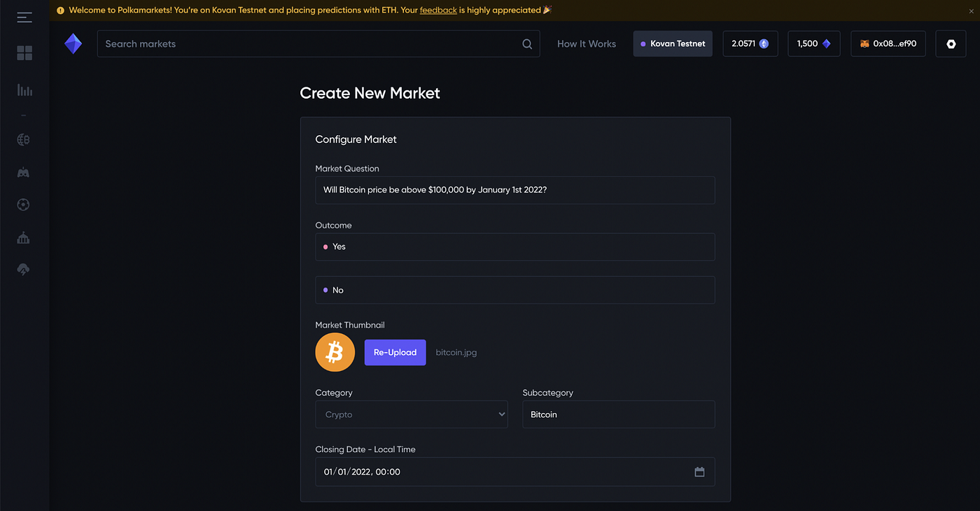980x511 pixels.
Task: Open the How It Works link
Action: [587, 43]
